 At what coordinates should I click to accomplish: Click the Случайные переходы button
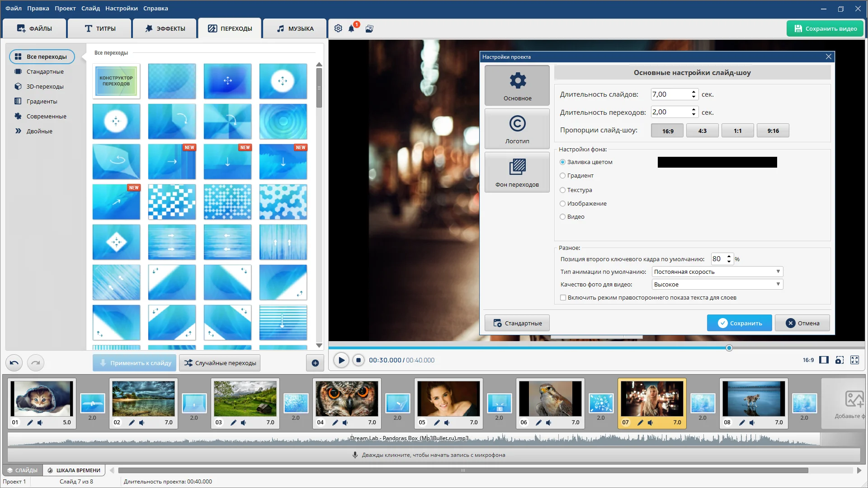(x=220, y=363)
